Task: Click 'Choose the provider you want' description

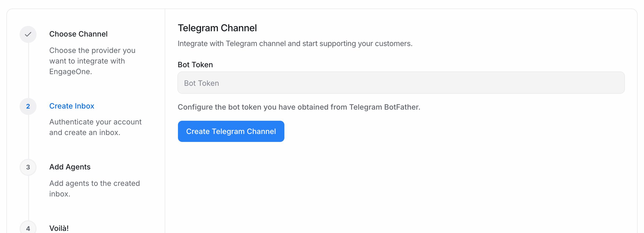Action: [x=92, y=61]
